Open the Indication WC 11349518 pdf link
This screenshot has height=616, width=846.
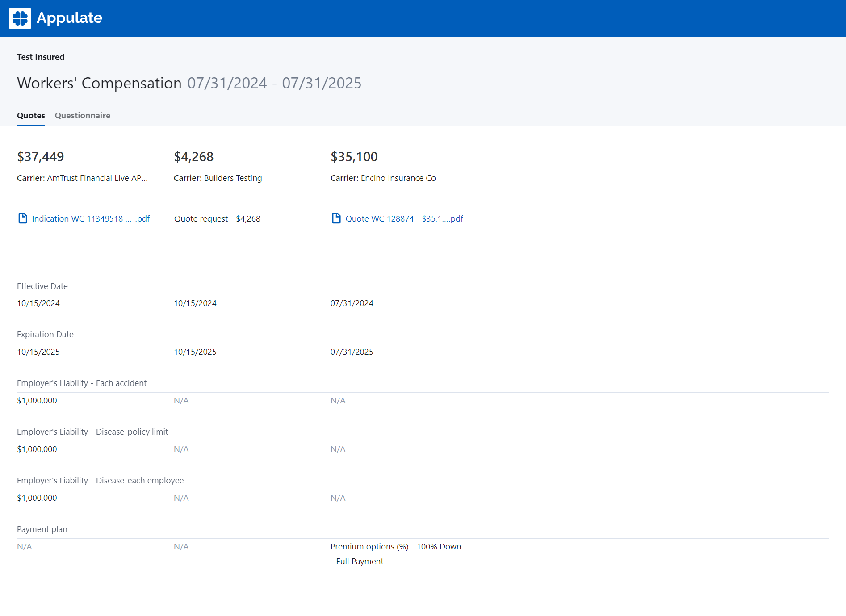click(91, 218)
